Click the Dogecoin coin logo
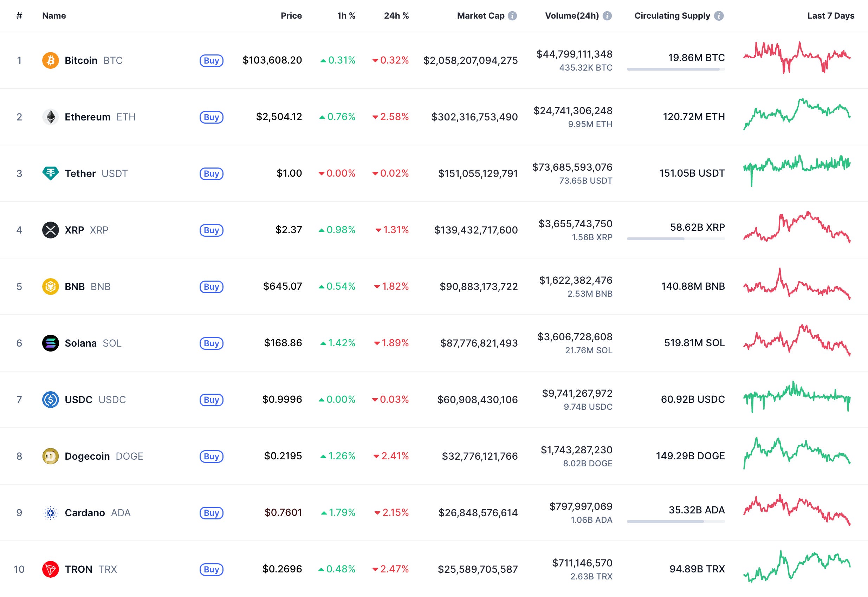This screenshot has height=597, width=868. (51, 456)
